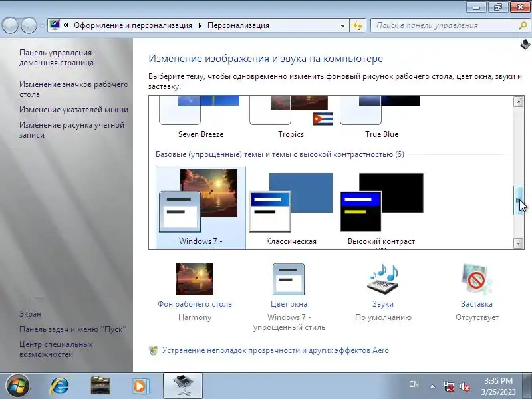
Task: Click theme list scrollbar up arrow
Action: pyautogui.click(x=519, y=102)
